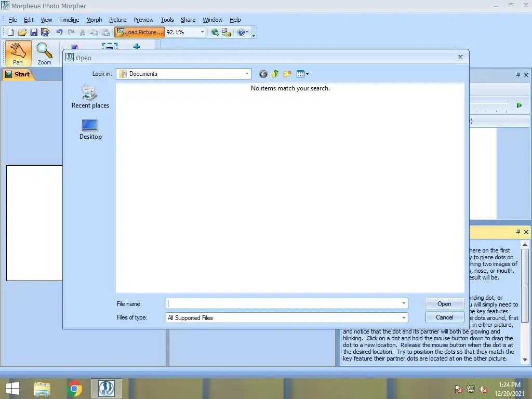Open the Share menu
This screenshot has width=532, height=399.
coord(188,20)
